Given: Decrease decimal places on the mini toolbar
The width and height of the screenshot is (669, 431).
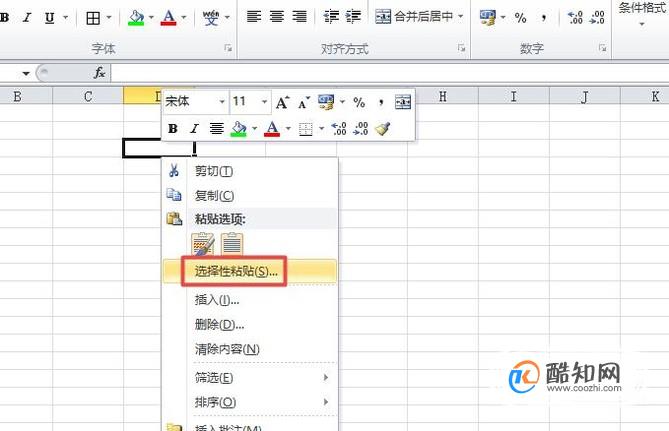Looking at the screenshot, I should click(361, 128).
